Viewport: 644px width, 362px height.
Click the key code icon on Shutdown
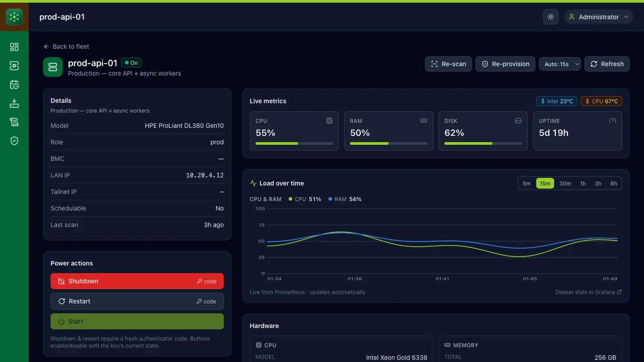tap(199, 281)
